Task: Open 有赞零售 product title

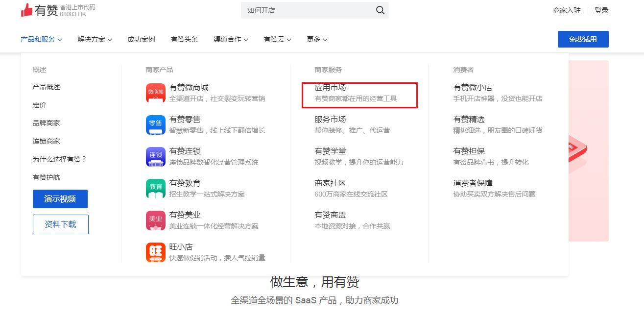Action: (x=185, y=119)
